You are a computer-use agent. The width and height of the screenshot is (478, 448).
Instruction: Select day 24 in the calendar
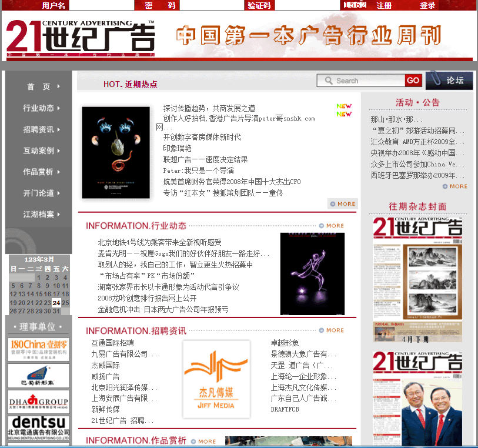tap(56, 303)
